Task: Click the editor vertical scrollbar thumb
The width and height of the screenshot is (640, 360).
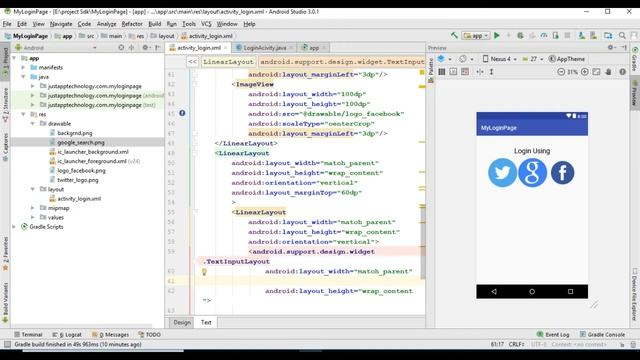Action: pyautogui.click(x=422, y=243)
